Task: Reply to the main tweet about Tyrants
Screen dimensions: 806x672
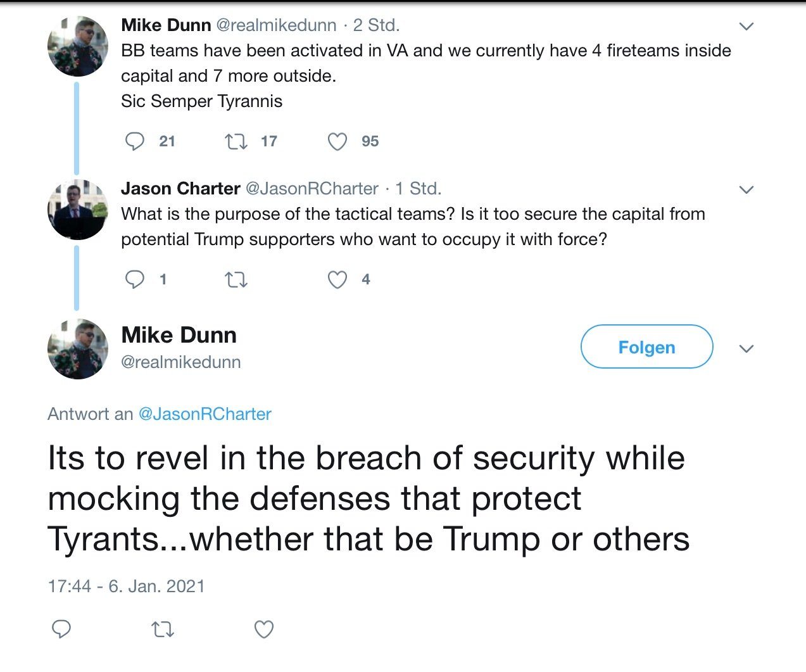Action: coord(61,629)
